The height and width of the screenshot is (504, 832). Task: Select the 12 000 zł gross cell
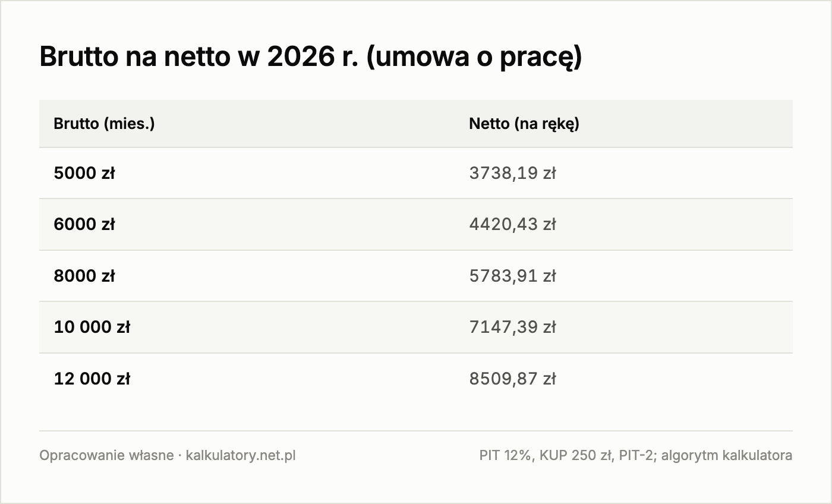pos(92,379)
